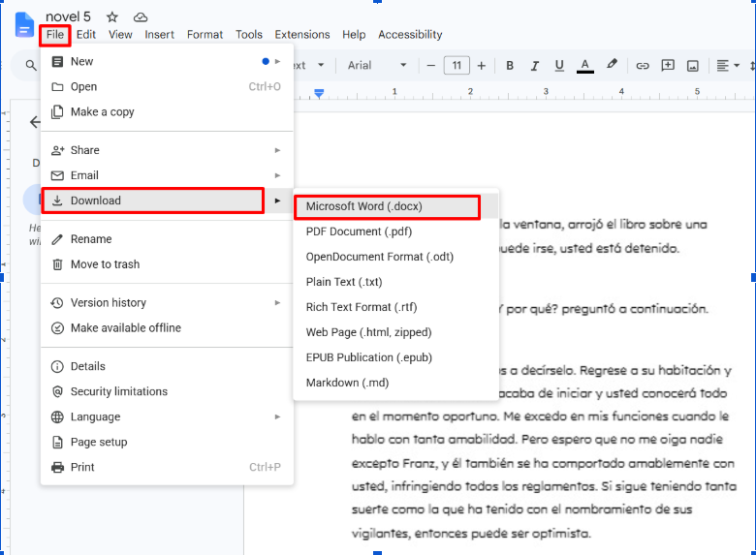The image size is (756, 555).
Task: Open the Help menu
Action: pyautogui.click(x=354, y=35)
